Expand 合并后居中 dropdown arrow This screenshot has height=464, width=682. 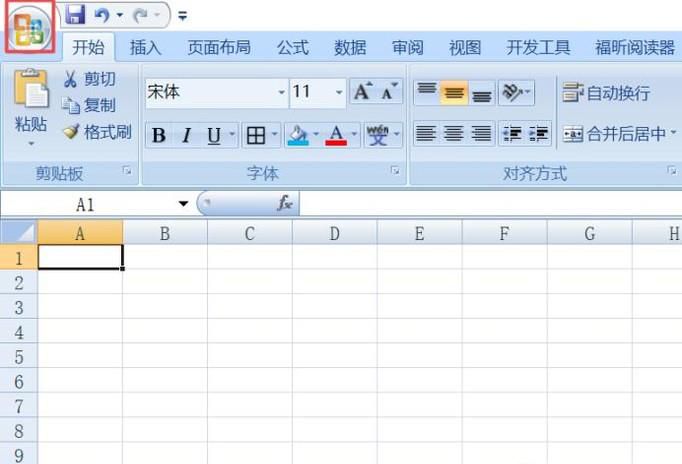click(673, 132)
